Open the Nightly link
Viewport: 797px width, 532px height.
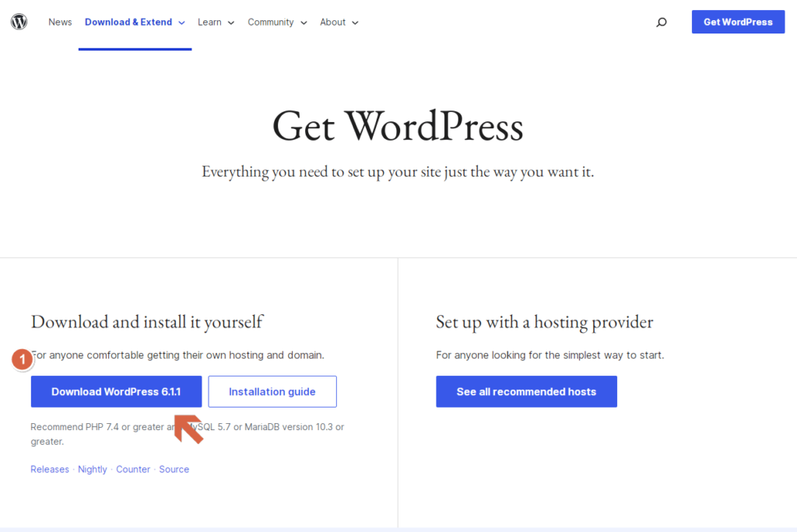tap(92, 469)
